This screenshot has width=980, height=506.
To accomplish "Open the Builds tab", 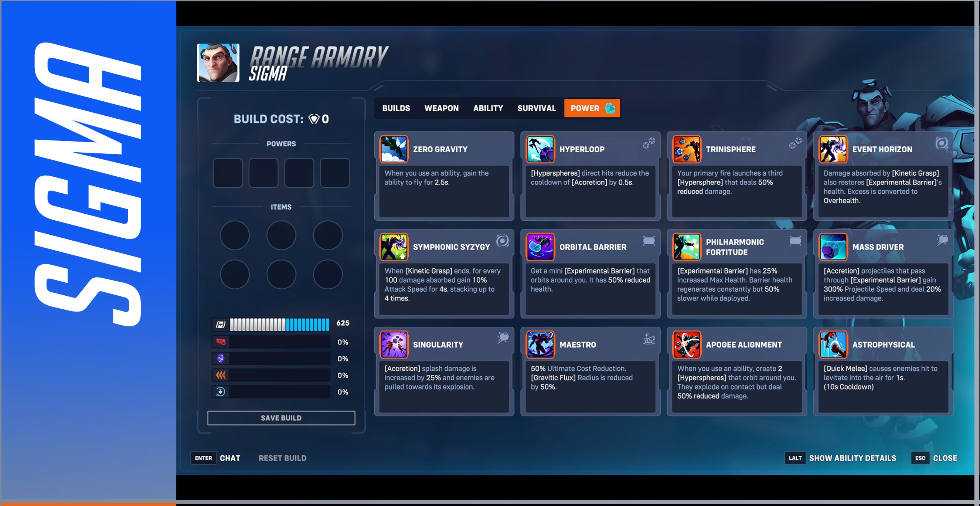I will pos(396,108).
